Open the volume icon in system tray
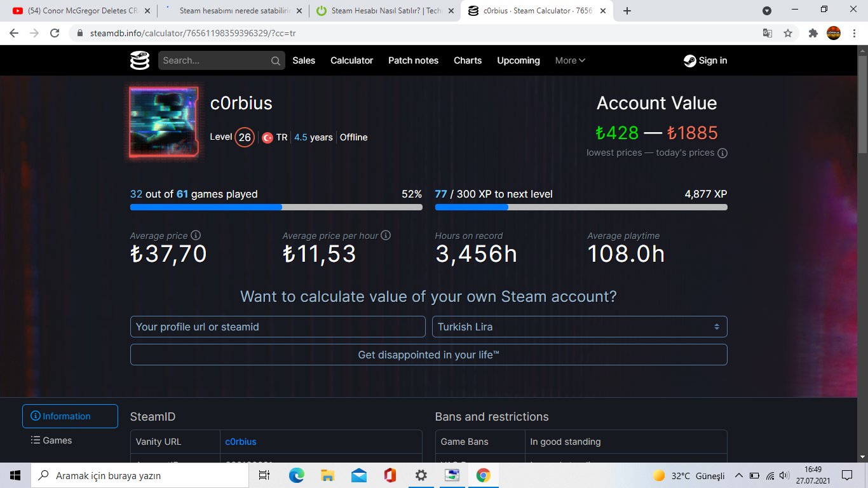The height and width of the screenshot is (488, 868). coord(785,475)
